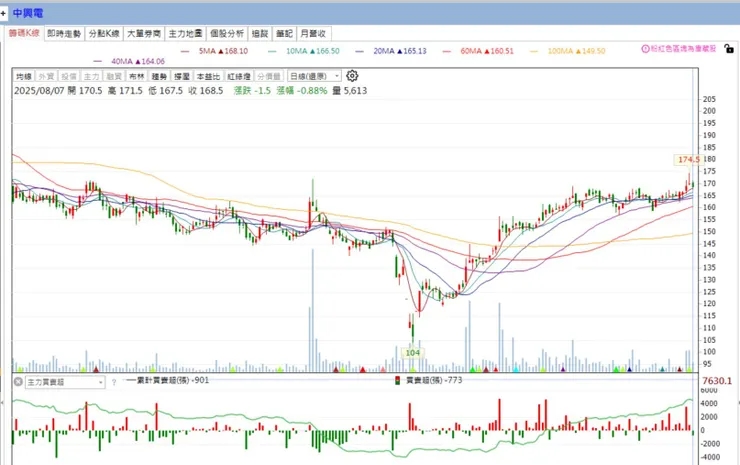Click the 粉紅色區塊為庫藏股 notice text
Viewport: 740px width, 465px height.
683,49
